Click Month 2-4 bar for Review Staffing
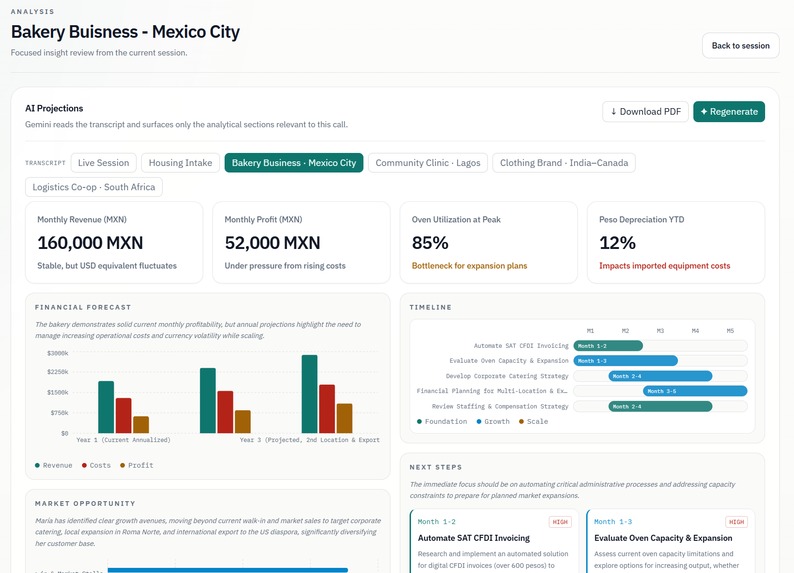This screenshot has height=573, width=794. (660, 406)
